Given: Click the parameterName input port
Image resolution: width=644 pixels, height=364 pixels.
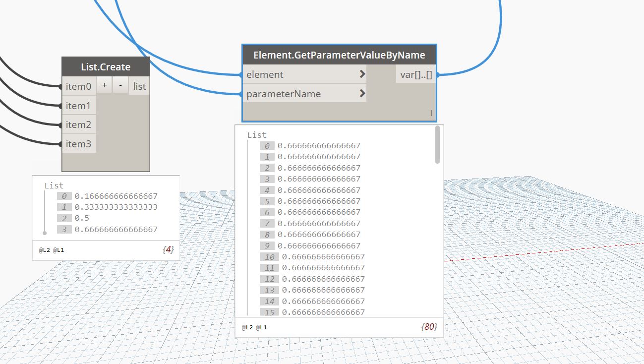Looking at the screenshot, I should tap(304, 94).
